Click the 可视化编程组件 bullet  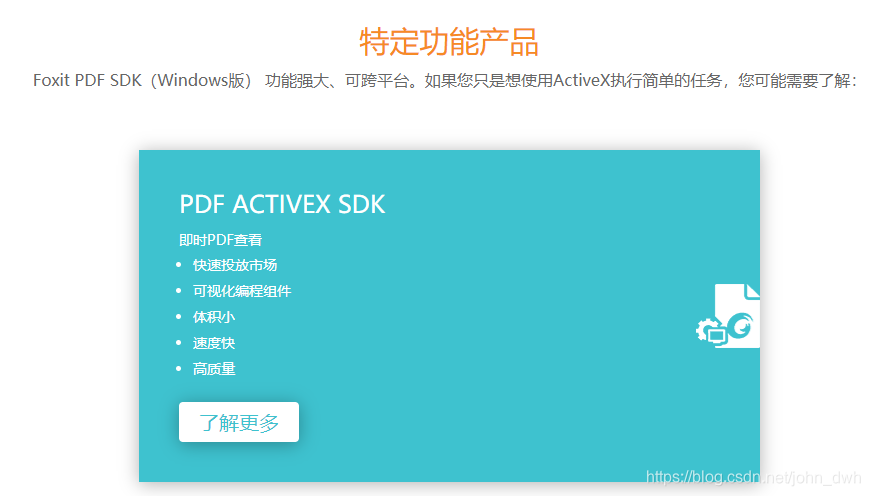tap(242, 291)
